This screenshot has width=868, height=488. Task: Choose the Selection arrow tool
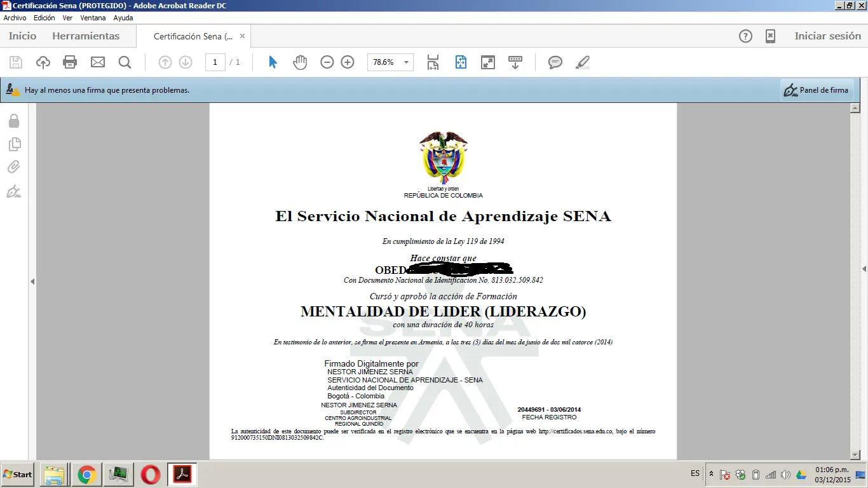[x=273, y=62]
